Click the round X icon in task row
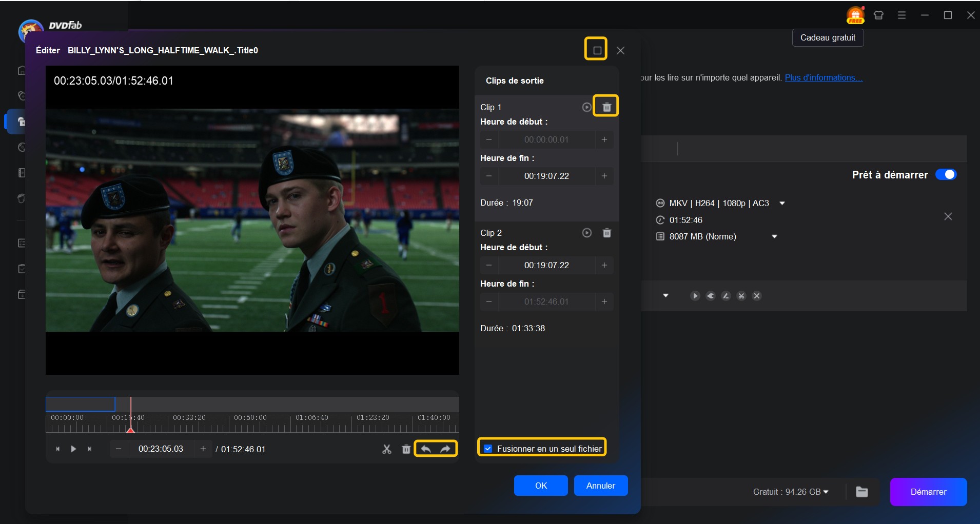The height and width of the screenshot is (524, 980). pos(757,296)
